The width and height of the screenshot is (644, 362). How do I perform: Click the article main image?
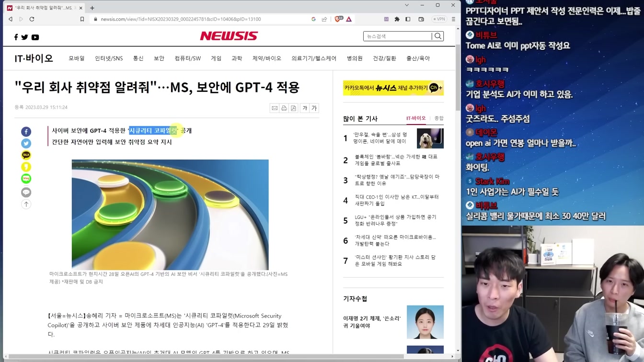click(x=170, y=215)
